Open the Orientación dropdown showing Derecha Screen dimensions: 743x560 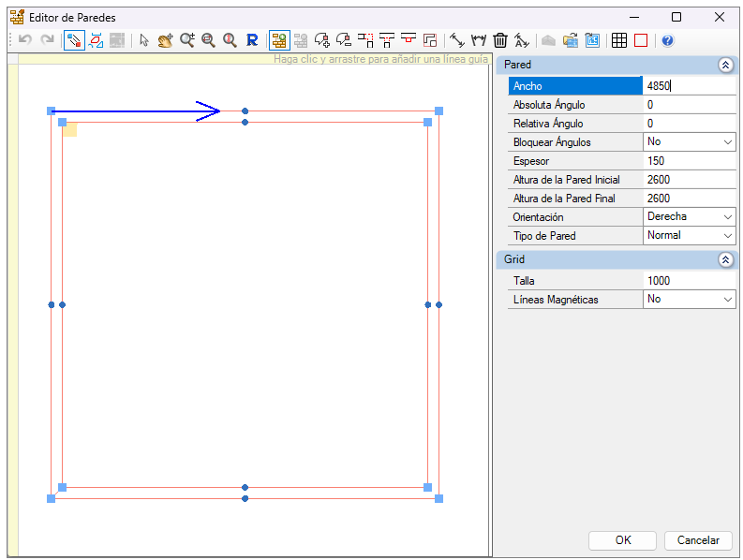pos(689,216)
